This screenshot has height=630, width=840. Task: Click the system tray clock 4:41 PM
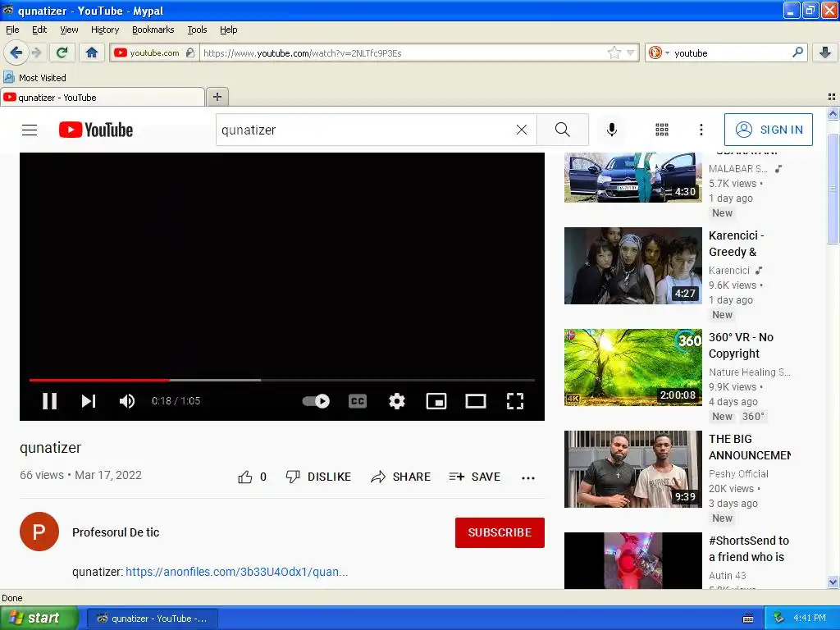pos(810,618)
